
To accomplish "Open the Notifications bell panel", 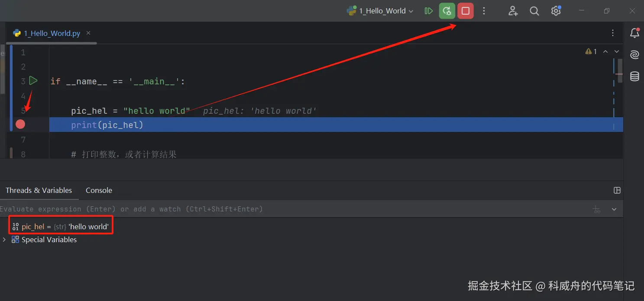I will click(634, 33).
